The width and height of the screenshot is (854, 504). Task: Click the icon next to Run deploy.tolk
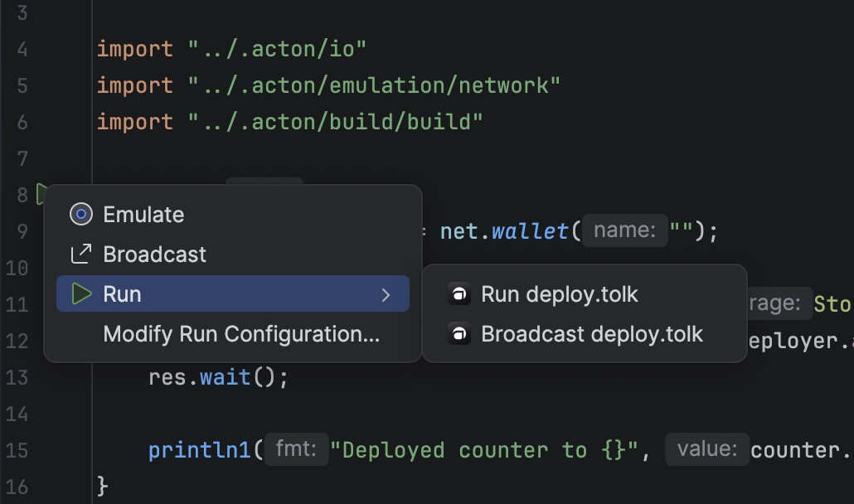click(459, 294)
